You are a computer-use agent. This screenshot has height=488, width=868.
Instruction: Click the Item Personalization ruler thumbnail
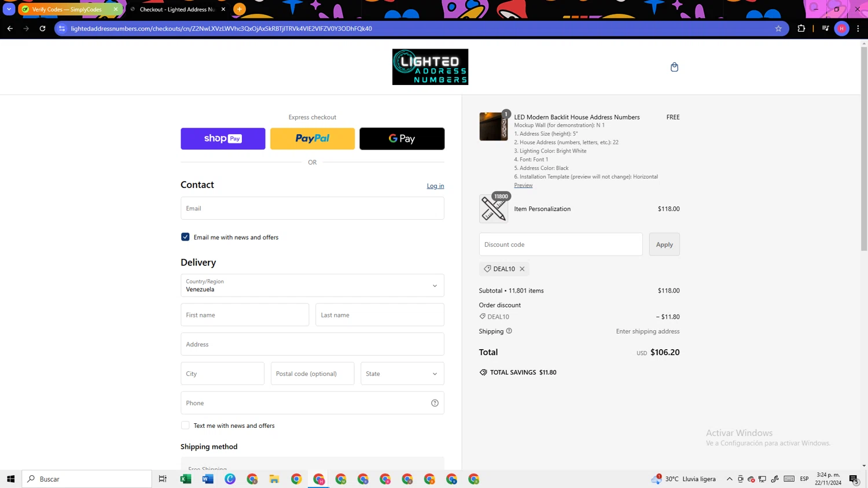(494, 209)
